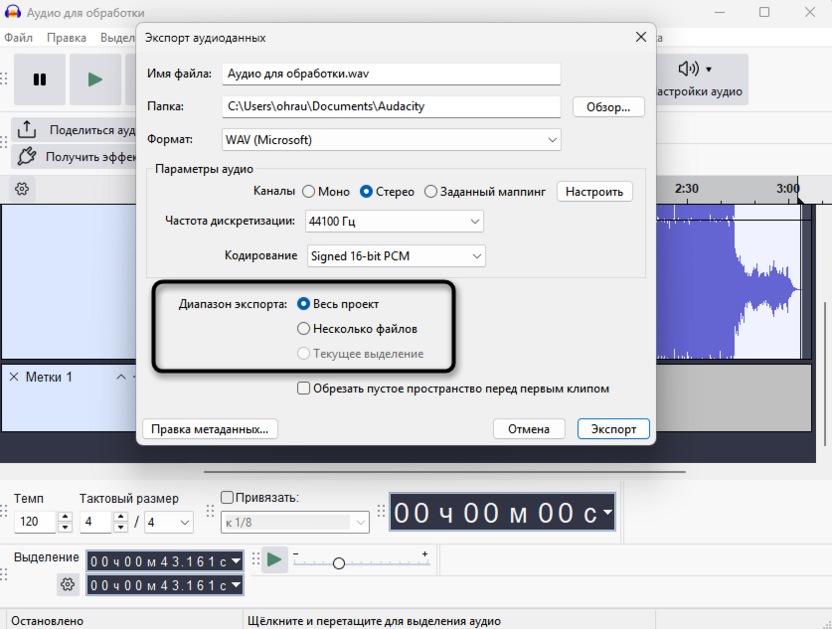Viewport: 832px width, 629px height.
Task: Click the Pause icon in the transport toolbar
Action: (x=39, y=79)
